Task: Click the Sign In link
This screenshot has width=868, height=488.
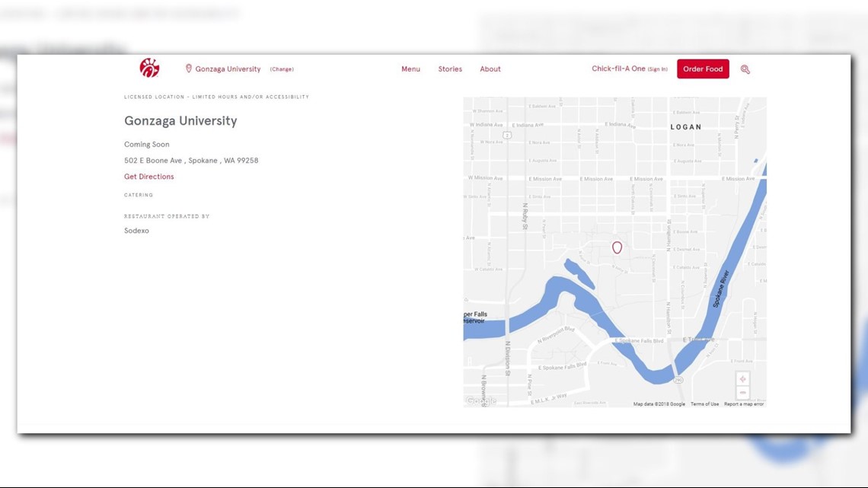Action: coord(658,69)
